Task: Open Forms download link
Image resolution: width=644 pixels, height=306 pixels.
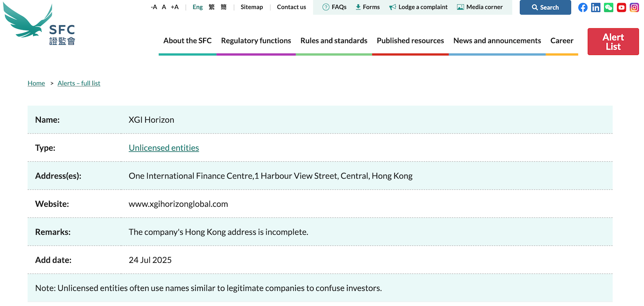Action: pos(368,7)
